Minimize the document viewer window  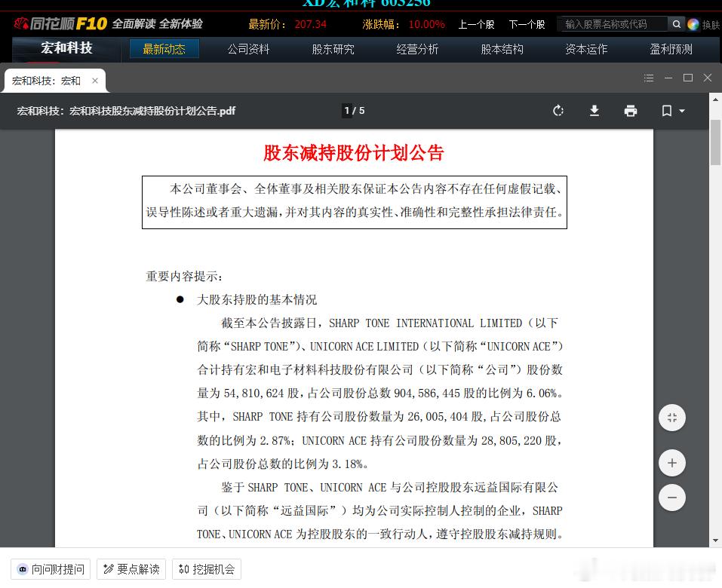668,78
